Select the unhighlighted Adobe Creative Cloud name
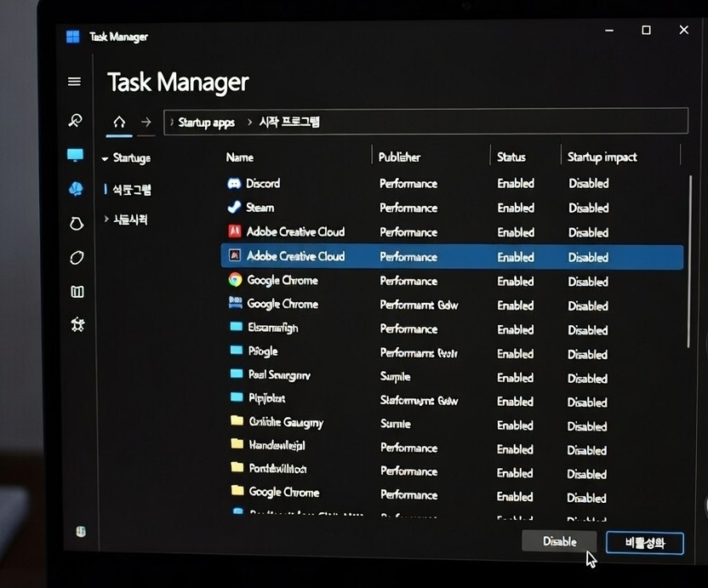The width and height of the screenshot is (708, 588). 296,231
